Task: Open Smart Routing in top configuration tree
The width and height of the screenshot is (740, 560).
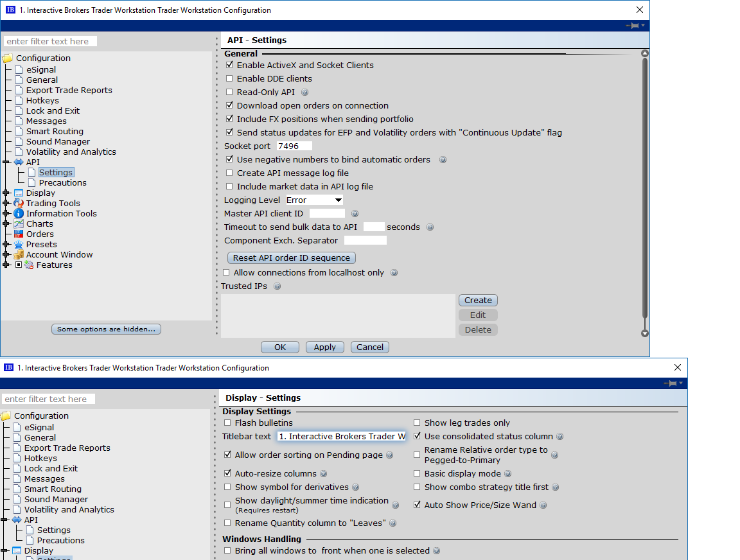Action: 55,131
